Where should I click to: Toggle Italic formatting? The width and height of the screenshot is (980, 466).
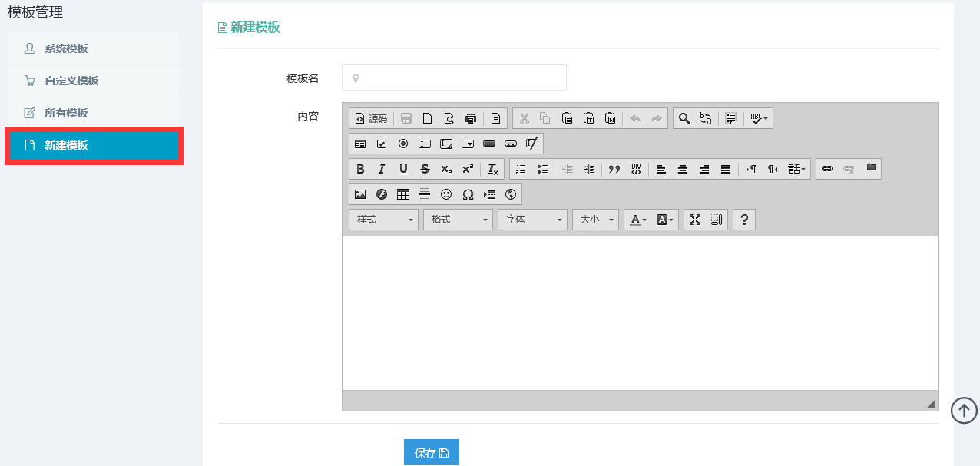[x=382, y=169]
